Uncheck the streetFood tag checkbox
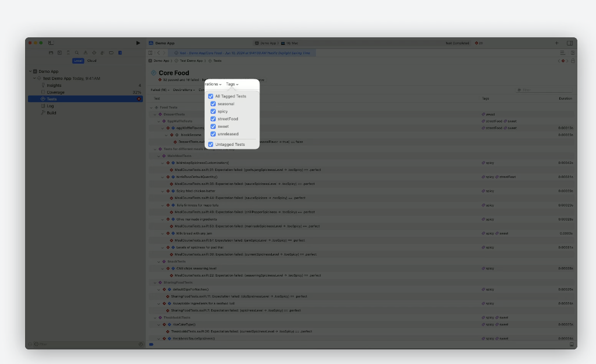This screenshot has width=596, height=364. 213,118
